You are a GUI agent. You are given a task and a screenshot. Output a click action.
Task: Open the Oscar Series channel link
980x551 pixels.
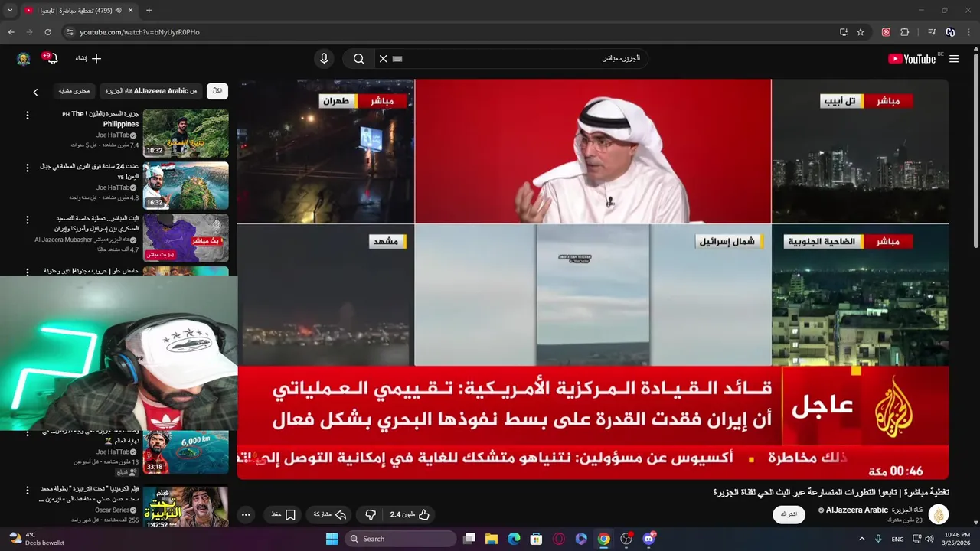point(112,510)
